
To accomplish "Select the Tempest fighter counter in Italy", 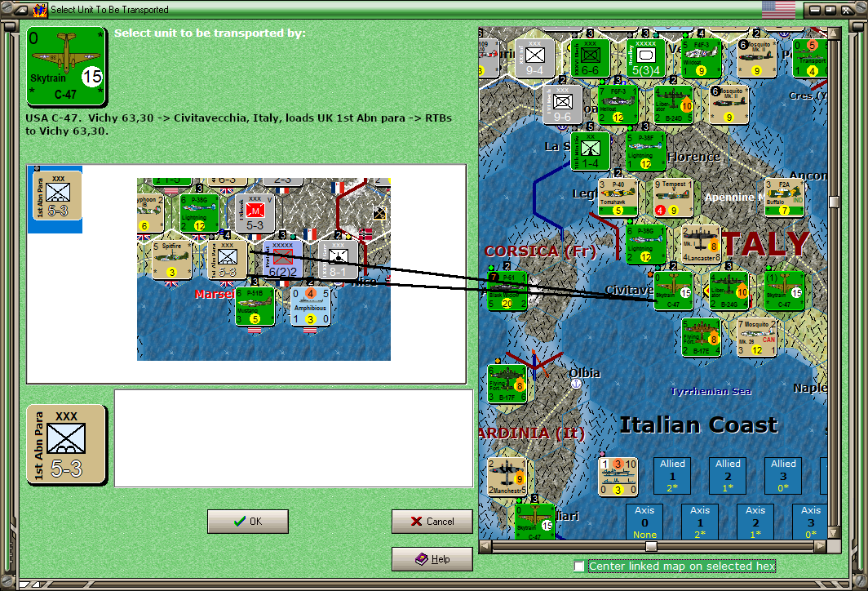I will (x=673, y=198).
